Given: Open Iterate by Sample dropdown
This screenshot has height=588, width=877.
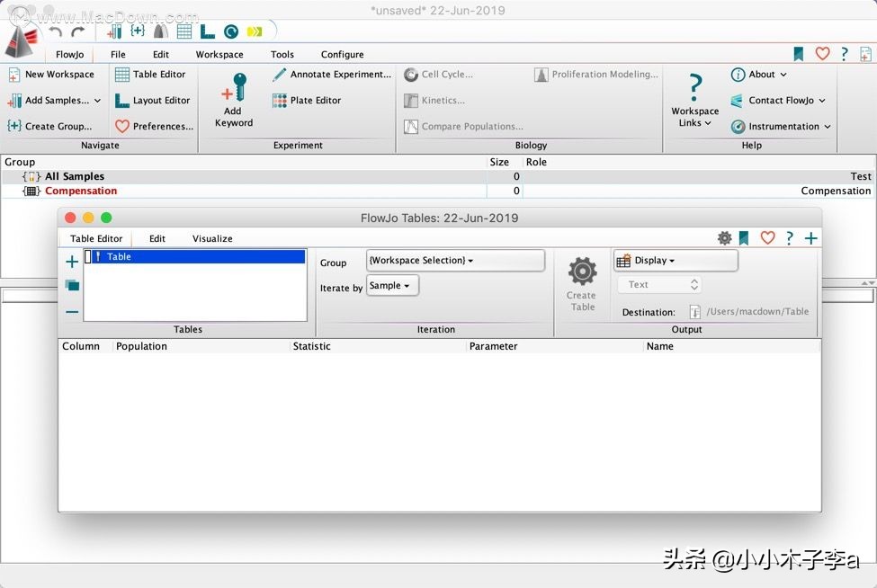Looking at the screenshot, I should (x=392, y=286).
